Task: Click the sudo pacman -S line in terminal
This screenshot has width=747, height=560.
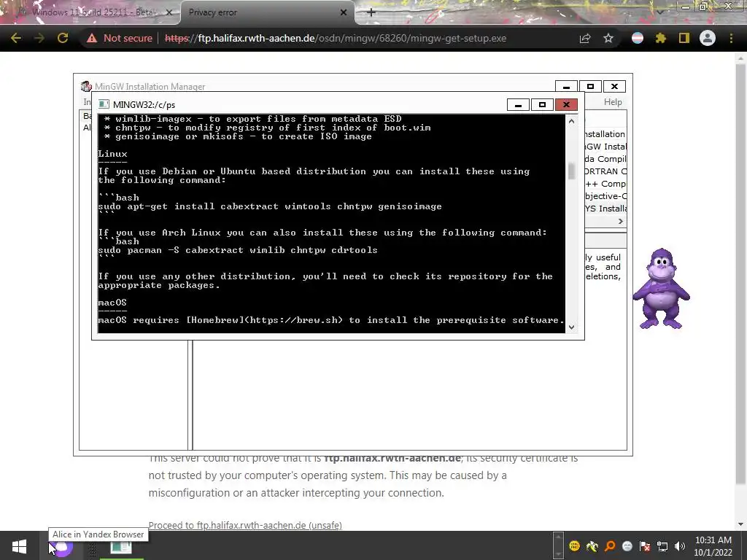Action: click(238, 250)
